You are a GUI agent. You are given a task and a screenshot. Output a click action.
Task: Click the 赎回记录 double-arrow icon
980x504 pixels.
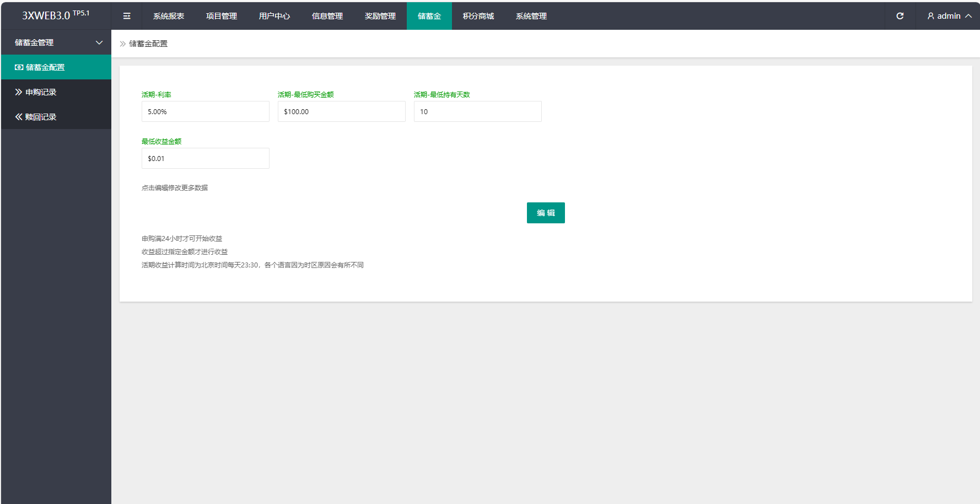point(19,117)
